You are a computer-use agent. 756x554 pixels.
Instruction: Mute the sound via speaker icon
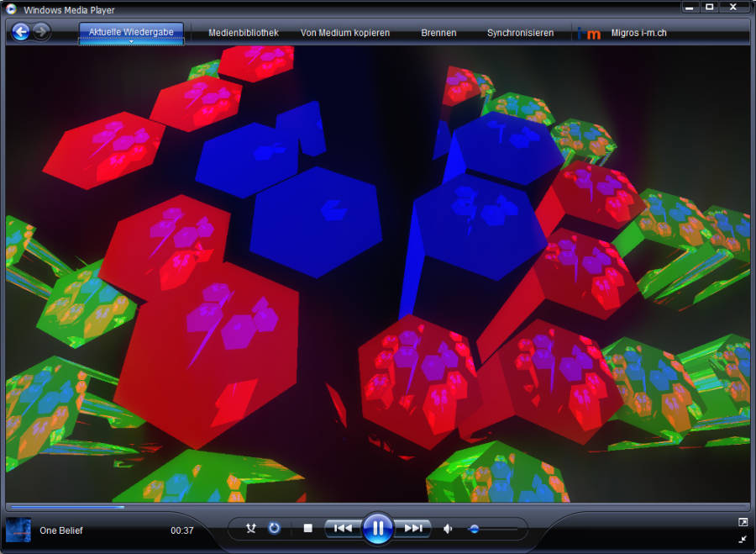coord(448,529)
